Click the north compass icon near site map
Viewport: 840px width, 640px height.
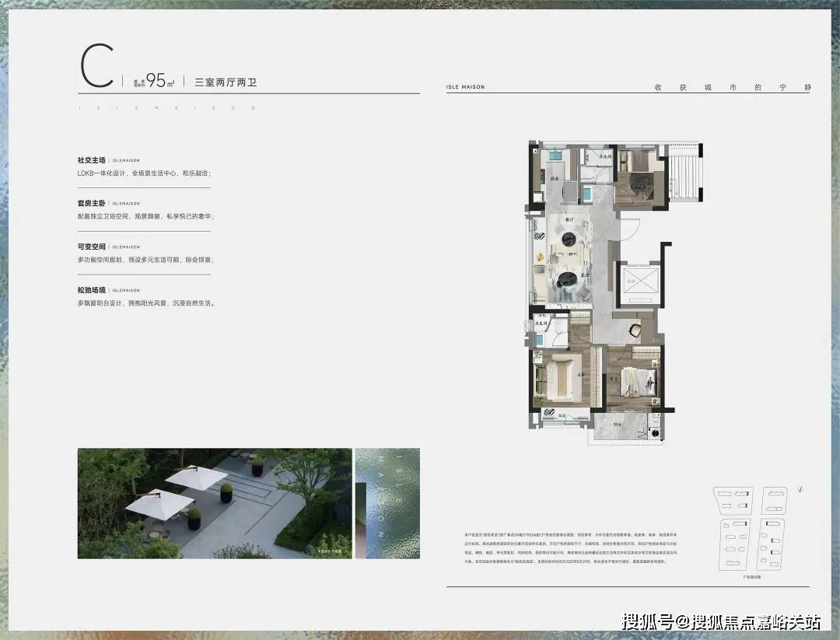click(x=800, y=489)
